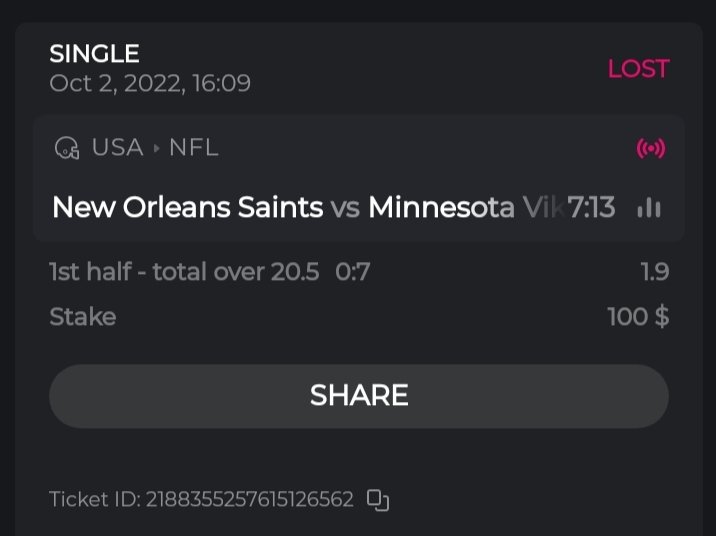Open the NFL league link
This screenshot has height=536, width=716.
point(193,148)
